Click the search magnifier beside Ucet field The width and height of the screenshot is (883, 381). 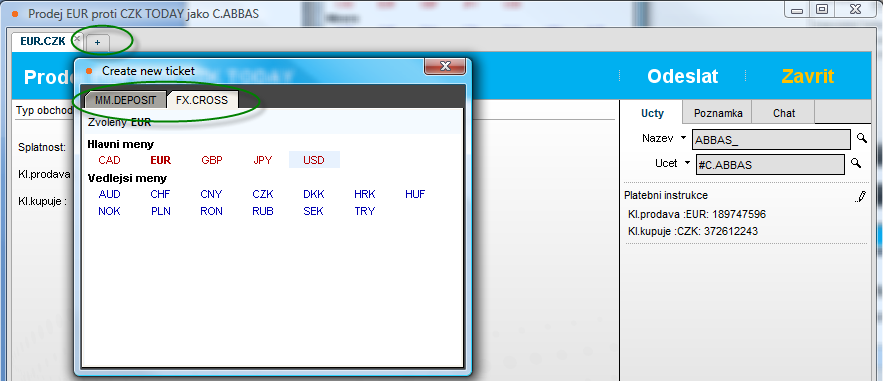pos(856,163)
